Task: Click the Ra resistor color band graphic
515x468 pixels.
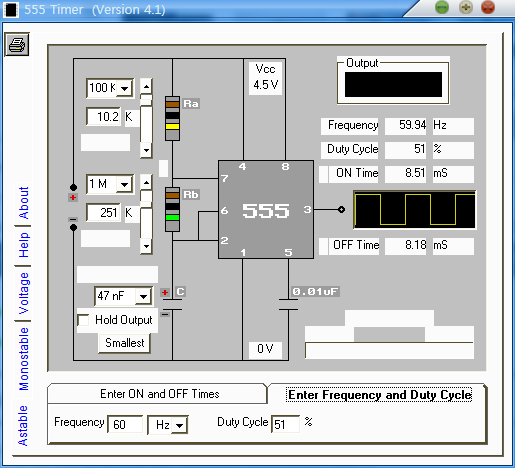Action: (172, 118)
